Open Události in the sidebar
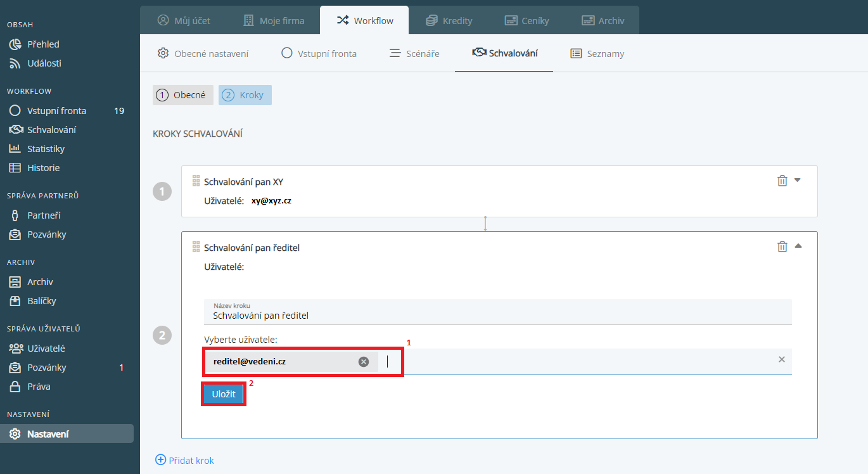The height and width of the screenshot is (474, 868). tap(44, 63)
